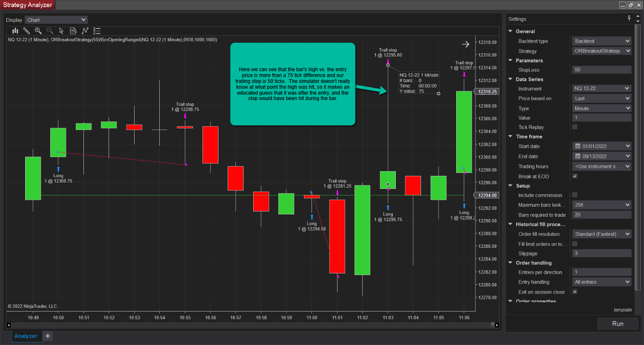
Task: Collapse the Historical fill processing section
Action: click(x=510, y=224)
